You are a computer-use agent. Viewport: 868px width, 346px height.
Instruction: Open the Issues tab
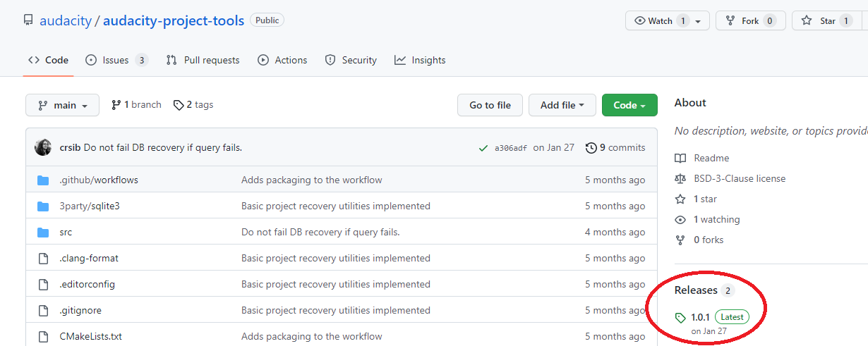[116, 60]
